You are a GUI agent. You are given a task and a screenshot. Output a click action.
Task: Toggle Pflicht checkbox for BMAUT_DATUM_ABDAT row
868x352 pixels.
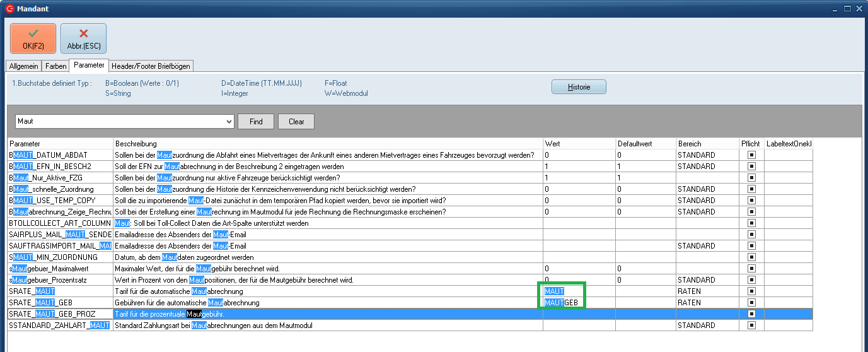point(751,155)
